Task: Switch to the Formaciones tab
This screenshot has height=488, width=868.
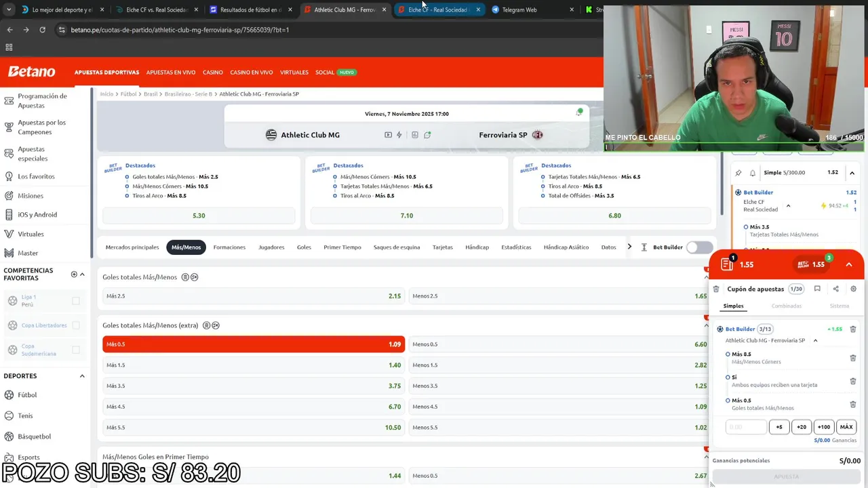Action: 229,247
